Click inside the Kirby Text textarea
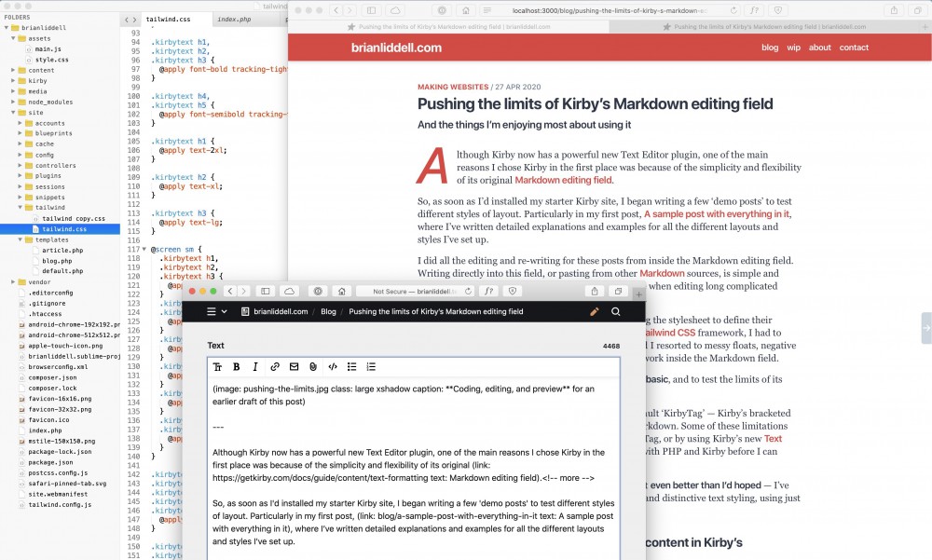The height and width of the screenshot is (560, 932). 414,470
